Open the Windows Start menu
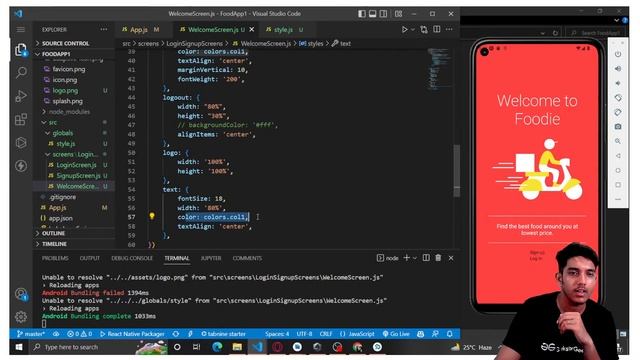The height and width of the screenshot is (360, 640). 19,347
